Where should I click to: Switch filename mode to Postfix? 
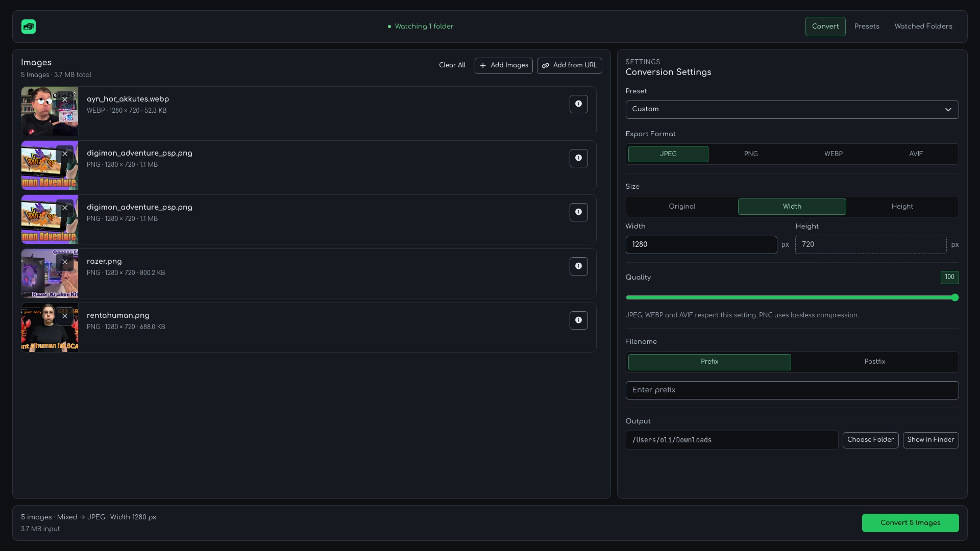pyautogui.click(x=875, y=362)
